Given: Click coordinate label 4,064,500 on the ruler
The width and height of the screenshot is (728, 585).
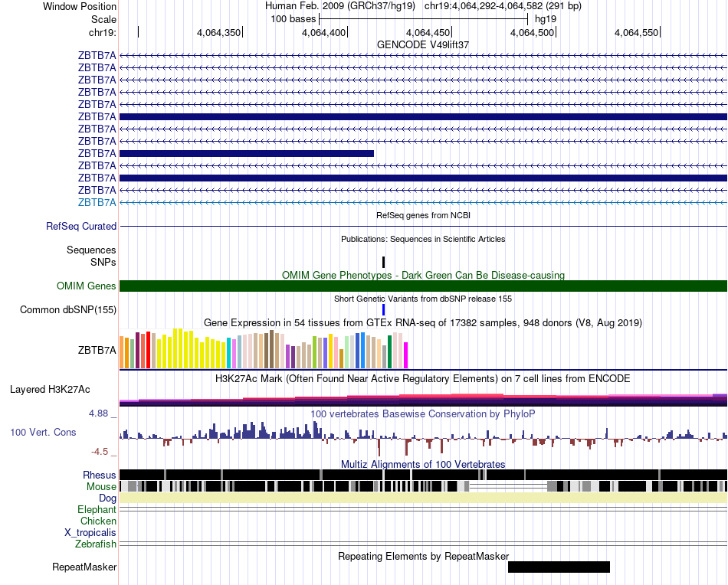Looking at the screenshot, I should [x=532, y=32].
